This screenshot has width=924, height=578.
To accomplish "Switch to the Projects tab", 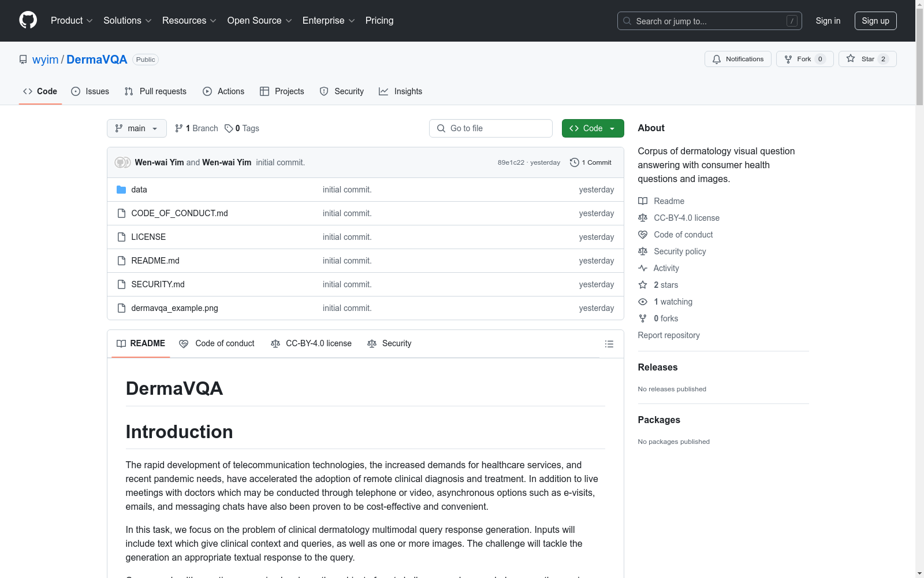I will [282, 91].
